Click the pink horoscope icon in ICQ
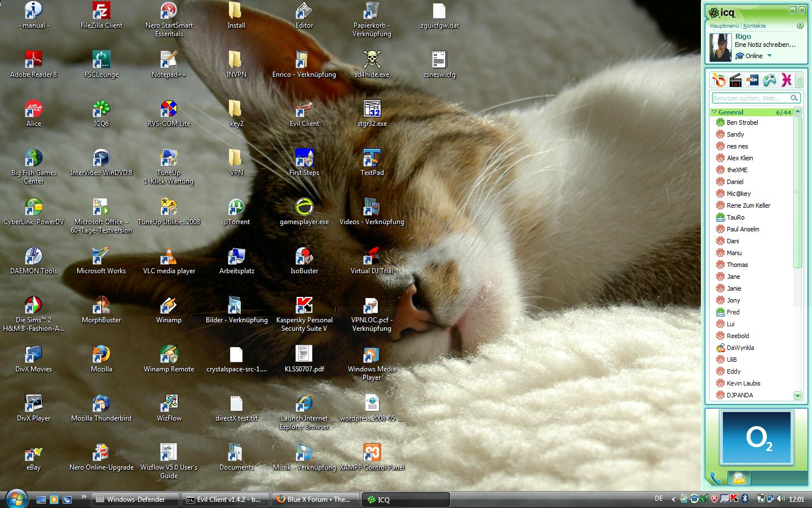The image size is (812, 508). point(786,80)
